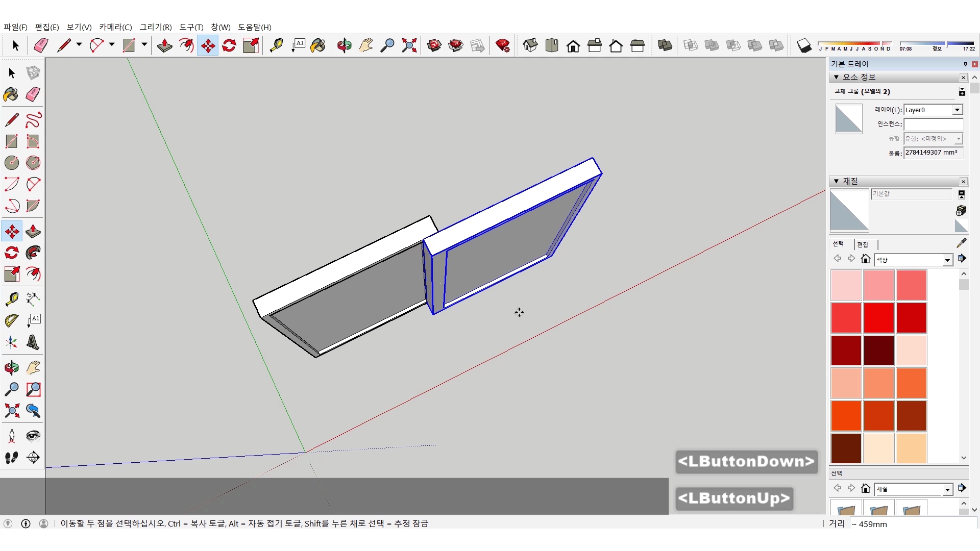980x551 pixels.
Task: Open the 카메라(C) menu
Action: (115, 27)
